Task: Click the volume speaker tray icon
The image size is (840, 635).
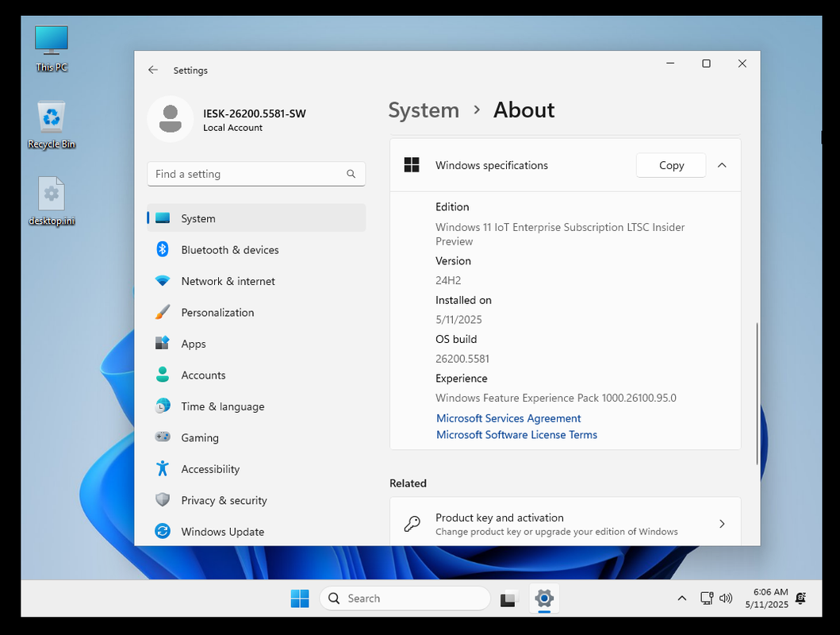Action: (x=726, y=598)
